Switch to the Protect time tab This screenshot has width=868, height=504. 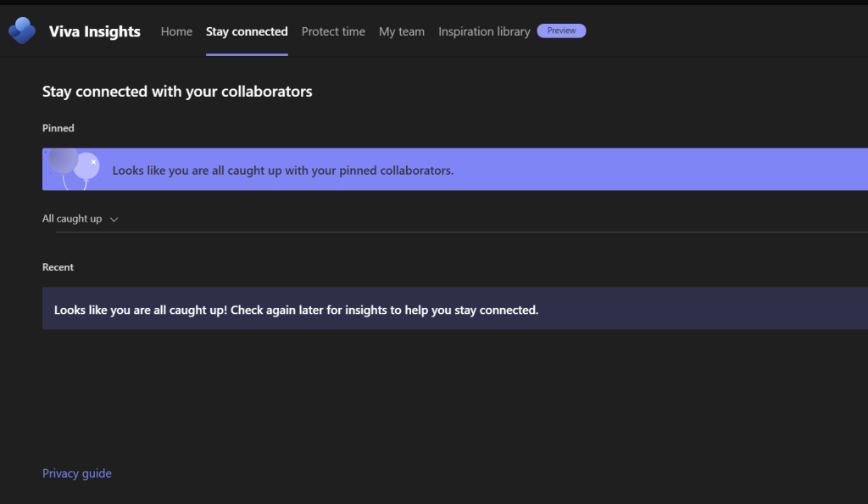333,31
